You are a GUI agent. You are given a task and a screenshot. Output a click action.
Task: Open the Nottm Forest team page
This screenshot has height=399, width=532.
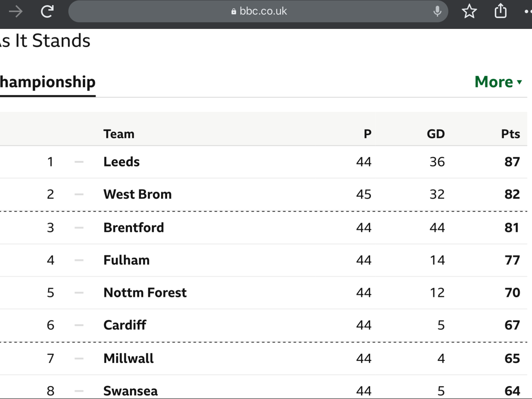[145, 292]
